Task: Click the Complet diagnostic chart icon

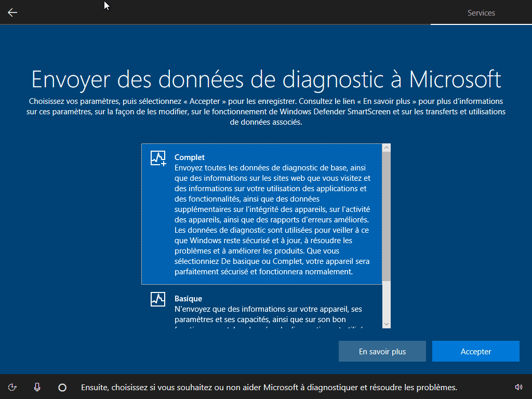Action: click(x=158, y=158)
